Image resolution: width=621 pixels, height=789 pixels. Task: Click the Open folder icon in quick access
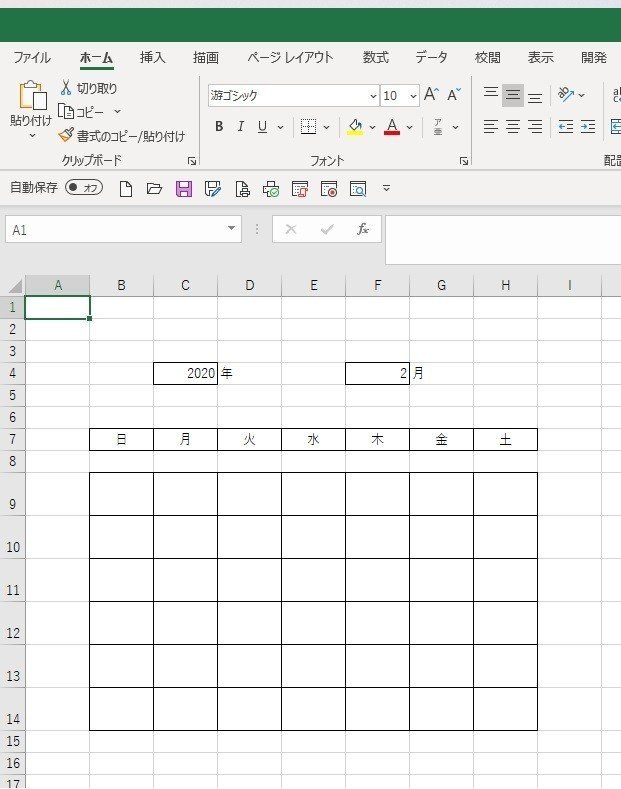pos(154,189)
